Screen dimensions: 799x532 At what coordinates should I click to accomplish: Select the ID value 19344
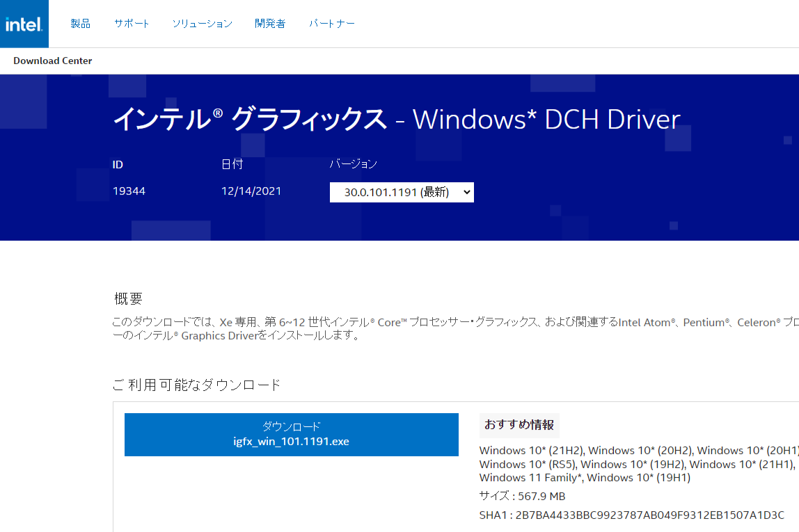[x=129, y=191]
